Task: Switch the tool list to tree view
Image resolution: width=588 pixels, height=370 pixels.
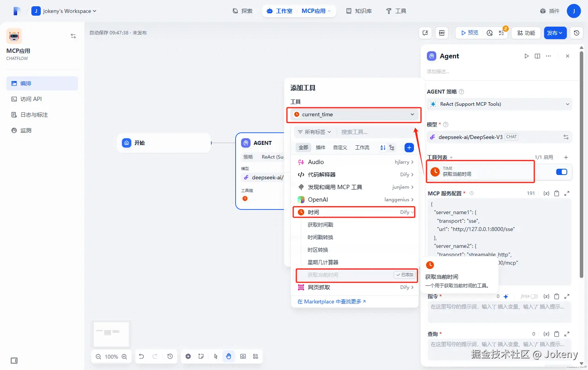Action: (392, 148)
